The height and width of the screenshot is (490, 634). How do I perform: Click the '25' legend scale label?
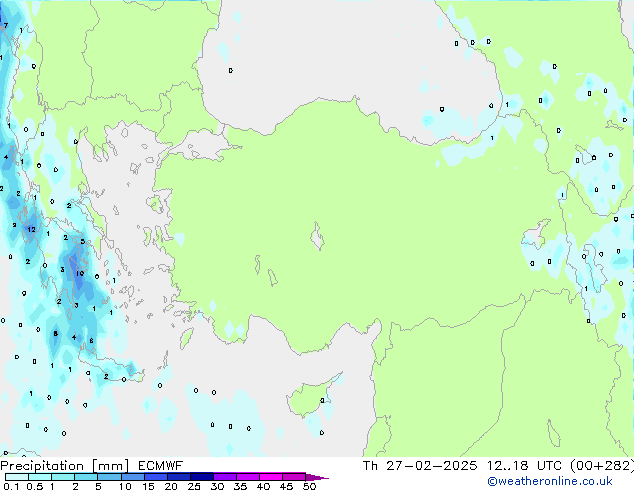(194, 486)
